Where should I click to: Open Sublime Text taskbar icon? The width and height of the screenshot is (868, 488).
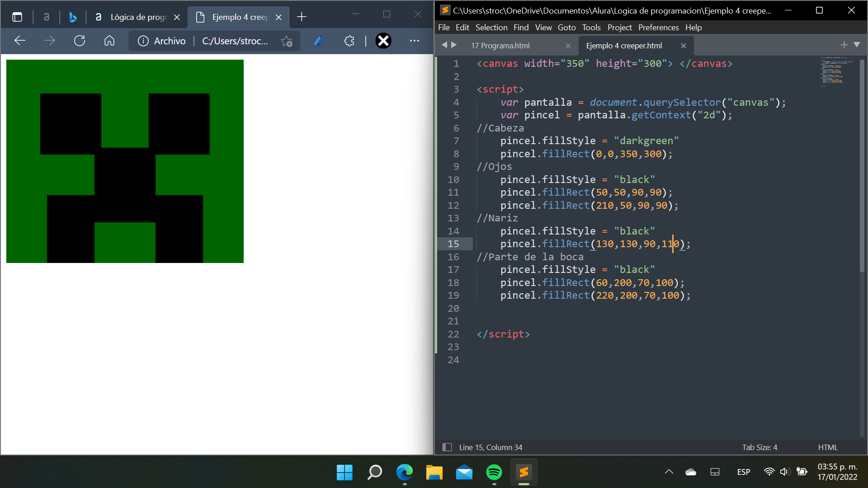coord(524,473)
